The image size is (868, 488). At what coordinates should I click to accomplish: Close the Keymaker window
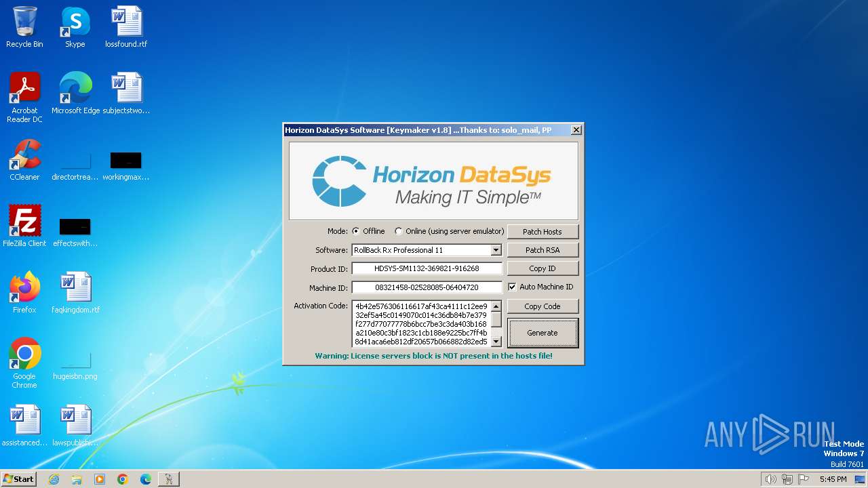point(576,130)
